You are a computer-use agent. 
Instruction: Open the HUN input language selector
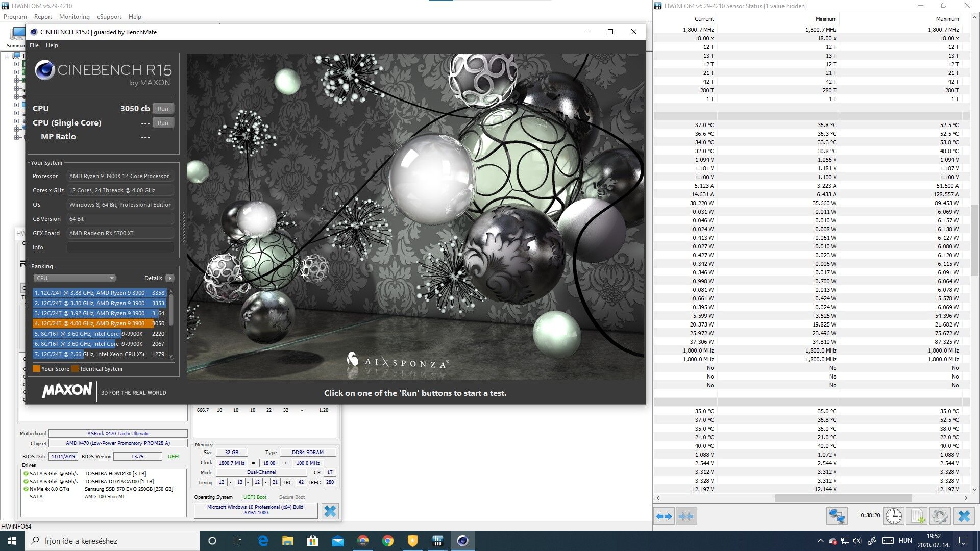click(x=905, y=541)
